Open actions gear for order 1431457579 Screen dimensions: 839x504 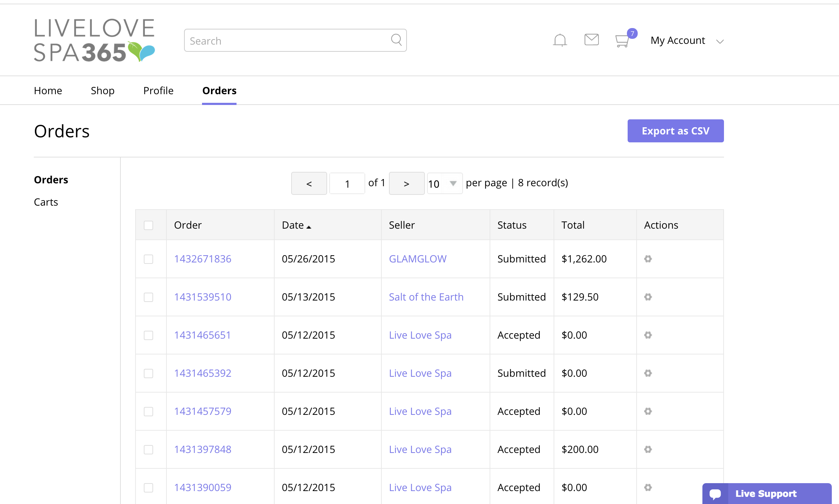click(x=648, y=411)
